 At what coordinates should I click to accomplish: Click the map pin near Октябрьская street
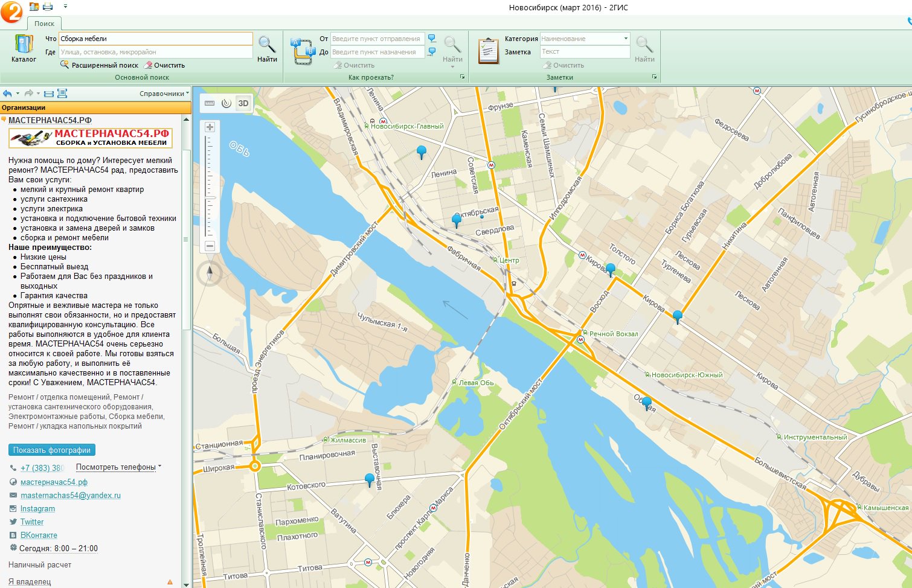pyautogui.click(x=457, y=220)
